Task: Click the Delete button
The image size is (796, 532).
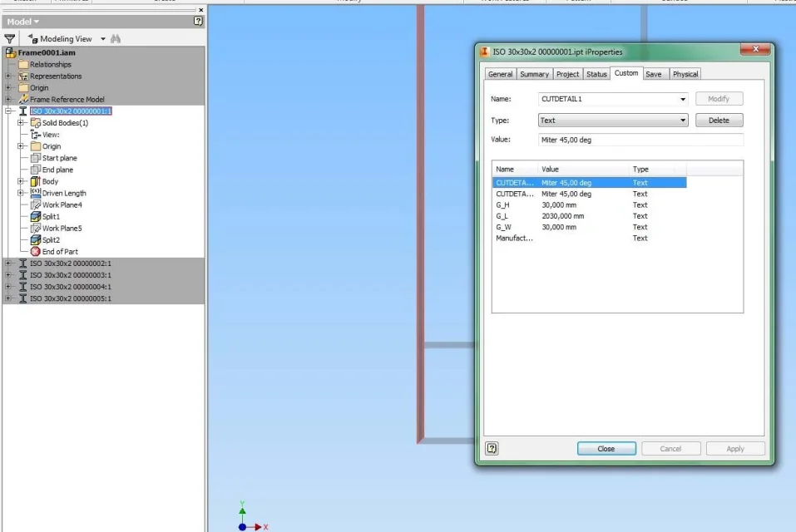Action: (719, 121)
